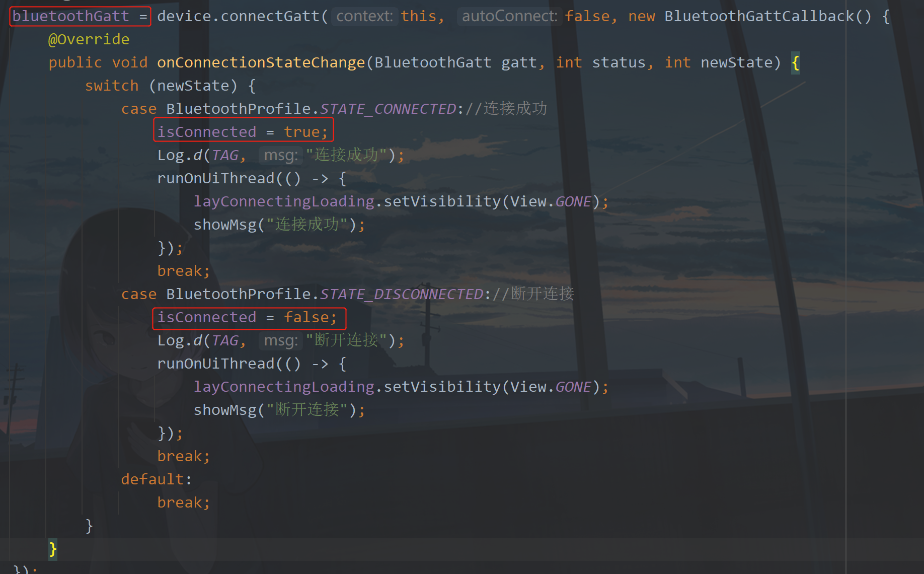Click the highlighted closing brace near the bottom
This screenshot has width=924, height=574.
[x=52, y=549]
